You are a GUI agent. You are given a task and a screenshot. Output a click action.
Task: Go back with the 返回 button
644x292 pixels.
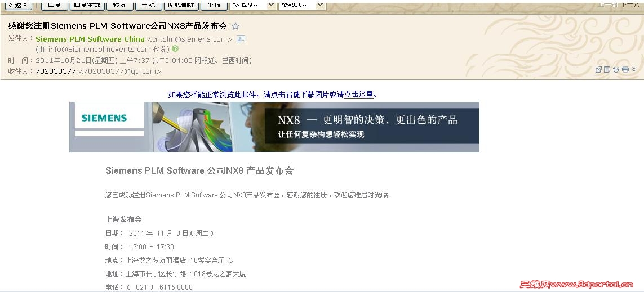click(x=19, y=5)
